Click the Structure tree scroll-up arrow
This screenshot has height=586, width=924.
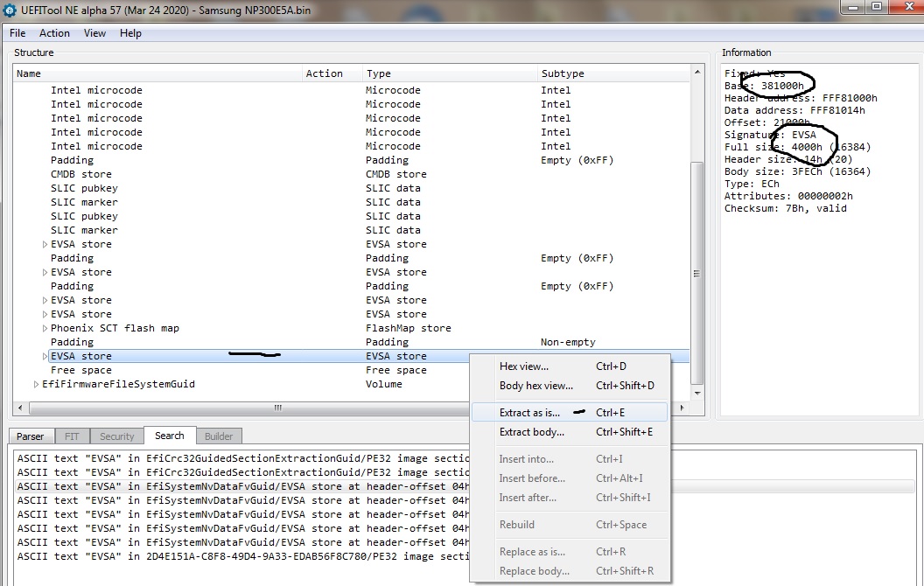pos(697,73)
